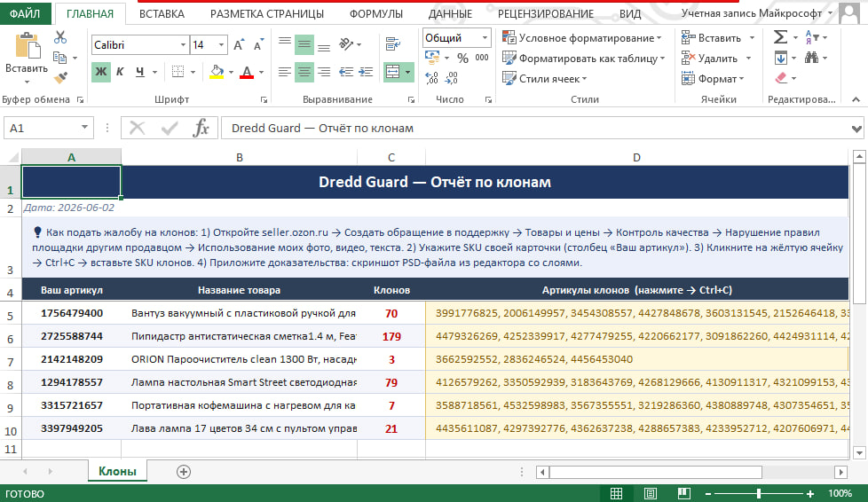Open the font name dropdown Calibri

[x=183, y=45]
